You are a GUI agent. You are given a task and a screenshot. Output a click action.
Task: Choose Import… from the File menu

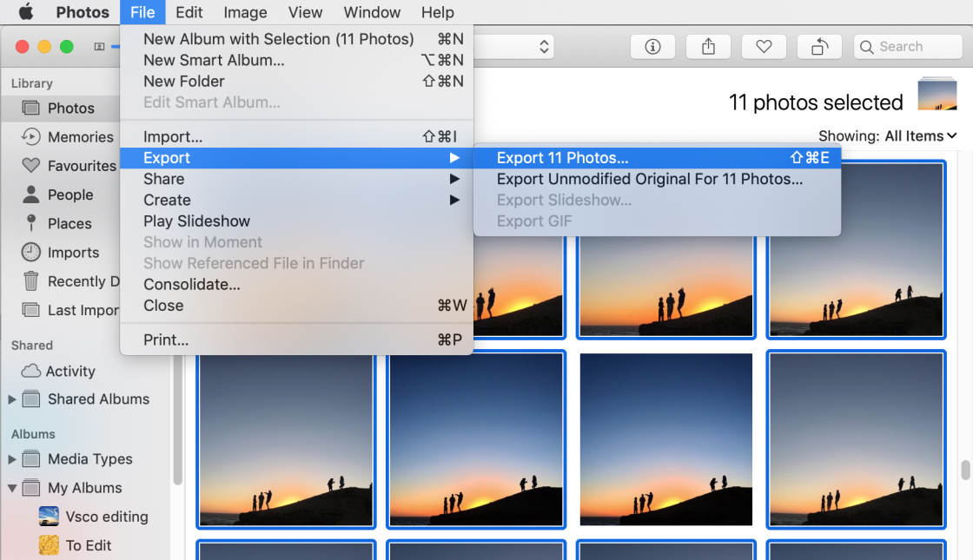pyautogui.click(x=296, y=136)
